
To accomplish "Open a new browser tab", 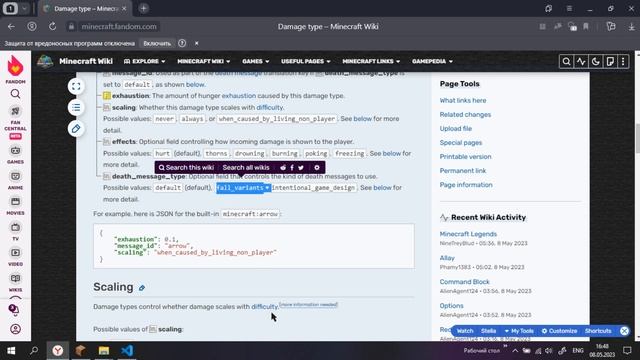I will [144, 9].
